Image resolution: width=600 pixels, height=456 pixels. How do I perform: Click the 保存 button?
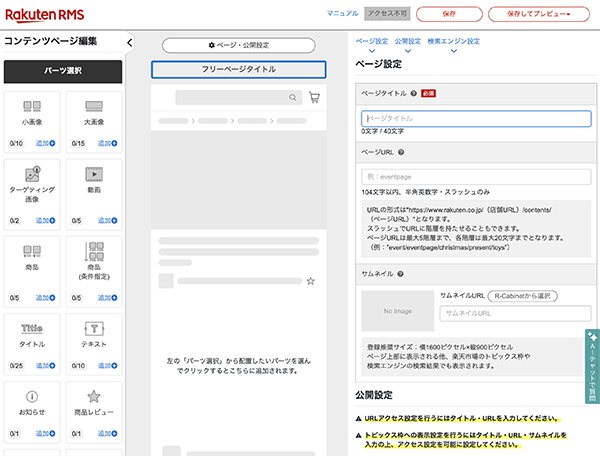tap(448, 14)
